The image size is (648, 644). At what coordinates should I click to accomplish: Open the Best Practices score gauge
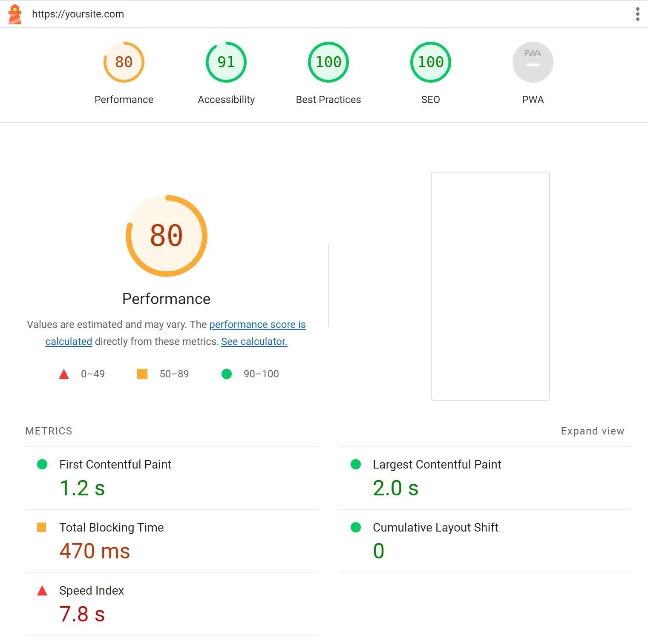pos(328,62)
